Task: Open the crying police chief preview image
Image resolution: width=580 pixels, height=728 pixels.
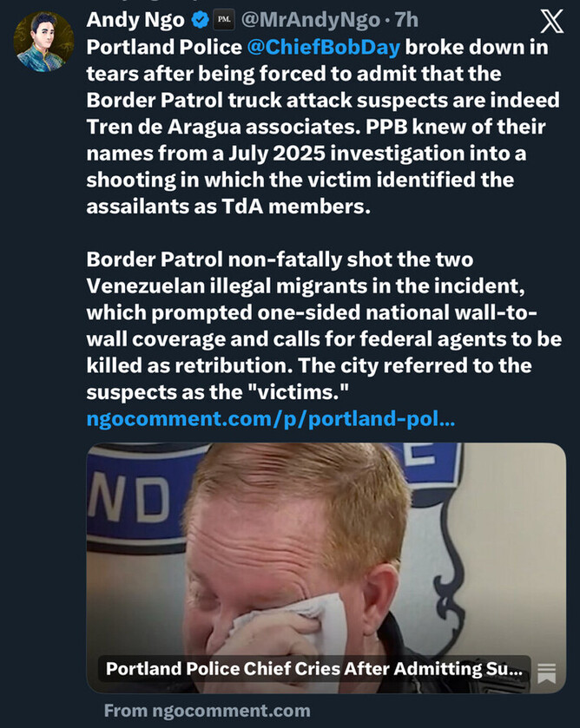Action: [x=326, y=567]
